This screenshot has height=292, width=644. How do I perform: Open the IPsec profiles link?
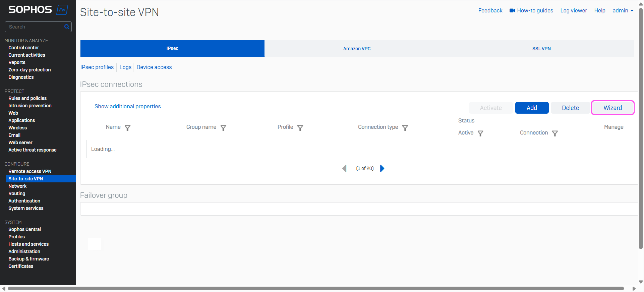pyautogui.click(x=97, y=67)
